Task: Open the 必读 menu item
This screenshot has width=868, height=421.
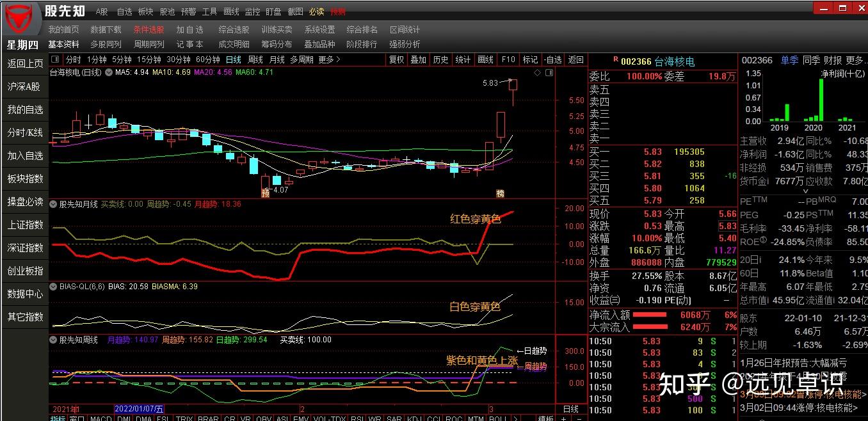Action: click(316, 12)
